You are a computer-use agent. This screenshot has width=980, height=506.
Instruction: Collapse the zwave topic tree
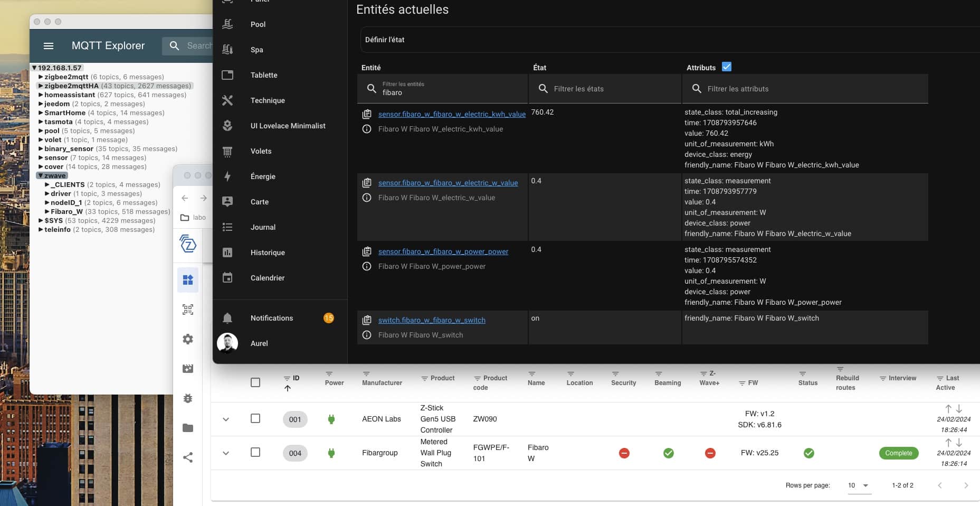point(41,176)
